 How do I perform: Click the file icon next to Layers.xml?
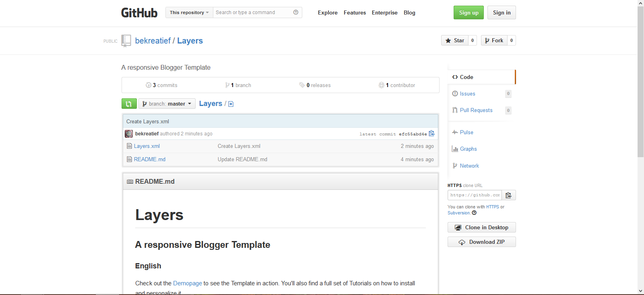(129, 146)
